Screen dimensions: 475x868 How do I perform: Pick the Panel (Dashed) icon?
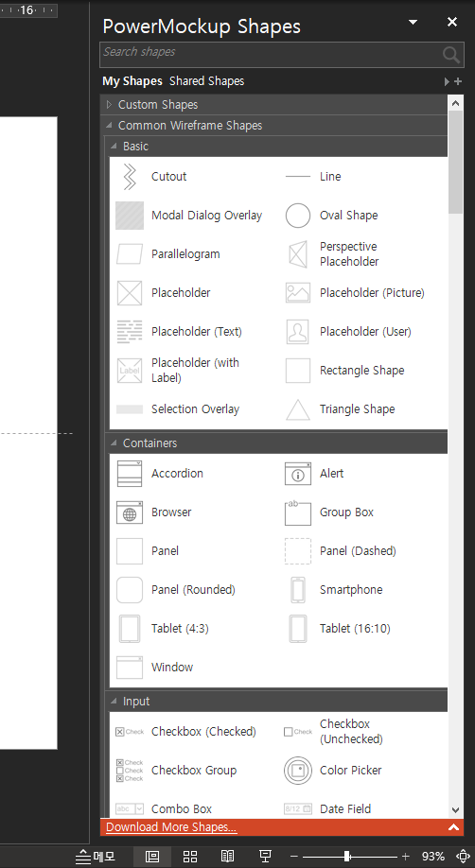point(298,551)
